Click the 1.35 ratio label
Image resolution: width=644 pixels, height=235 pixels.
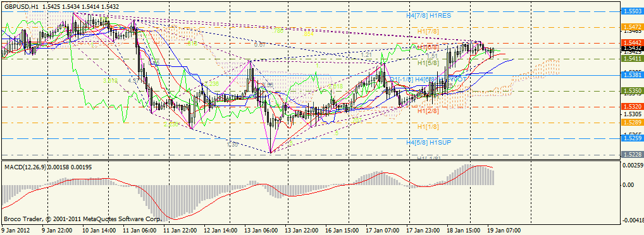(x=232, y=145)
